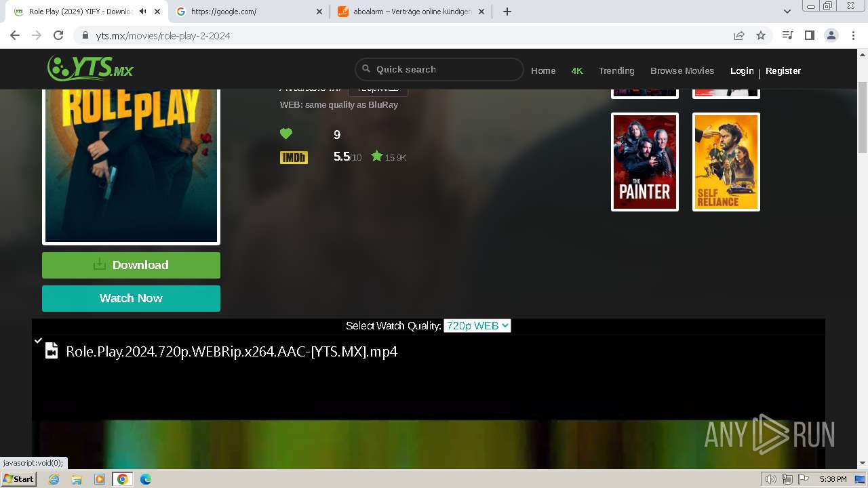Toggle the browser side panel icon
This screenshot has height=488, width=868.
809,36
